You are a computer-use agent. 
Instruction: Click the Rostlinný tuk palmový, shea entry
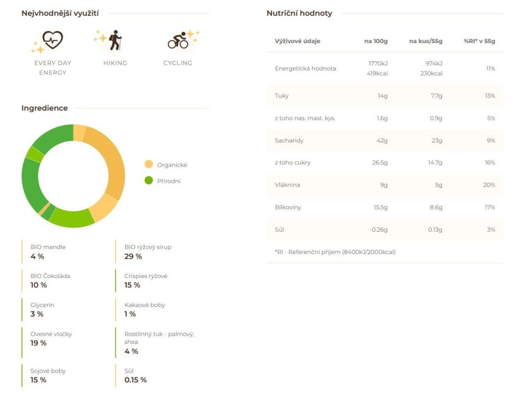point(159,343)
